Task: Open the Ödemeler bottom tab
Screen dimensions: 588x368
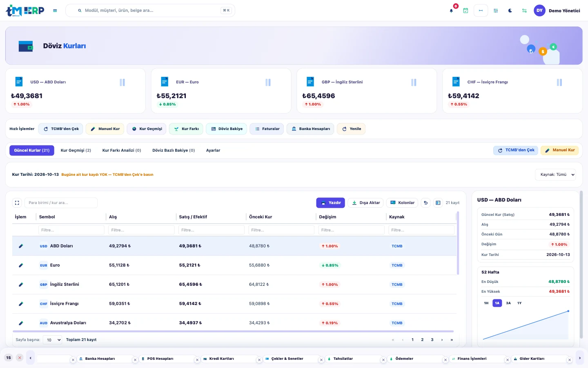Action: pyautogui.click(x=404, y=359)
